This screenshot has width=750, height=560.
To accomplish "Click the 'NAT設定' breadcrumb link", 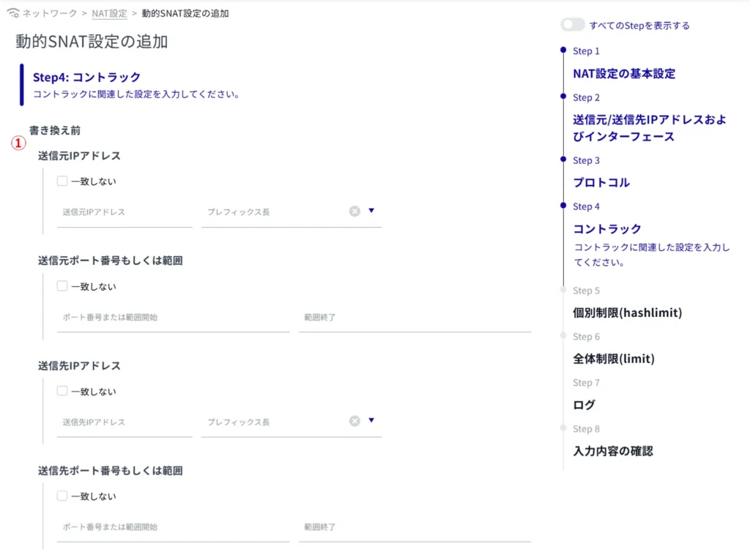I will (109, 13).
